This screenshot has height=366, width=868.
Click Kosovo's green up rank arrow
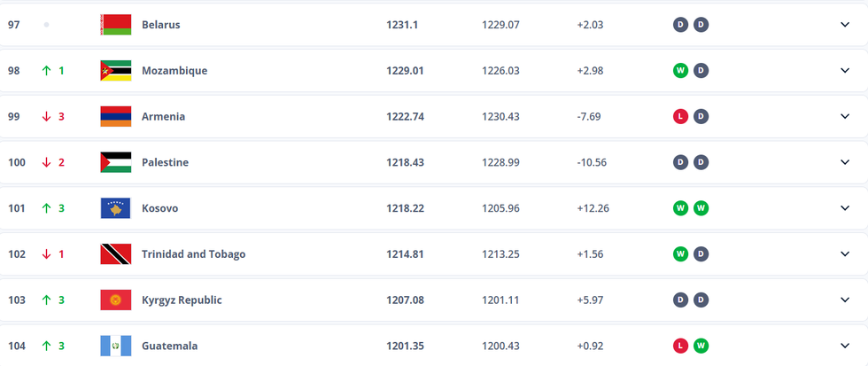pos(47,208)
